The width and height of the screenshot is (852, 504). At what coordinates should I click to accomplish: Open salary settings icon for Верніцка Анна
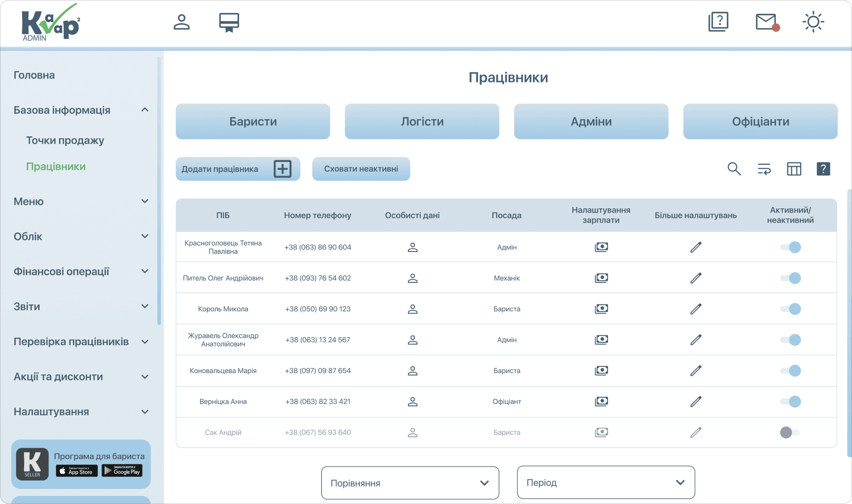coord(601,401)
